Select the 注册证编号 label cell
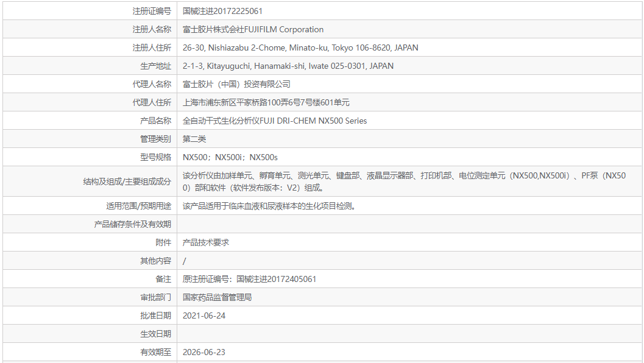This screenshot has height=363, width=644. [152, 11]
